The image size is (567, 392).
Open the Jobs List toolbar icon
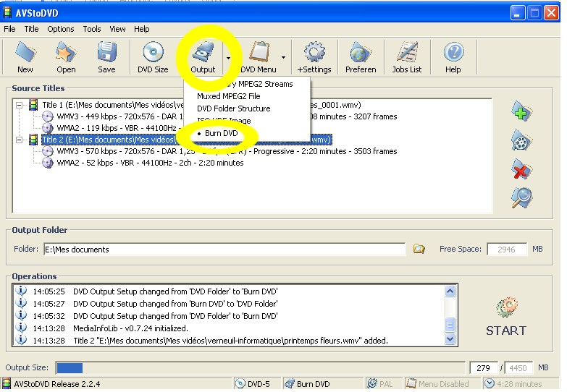(x=406, y=57)
